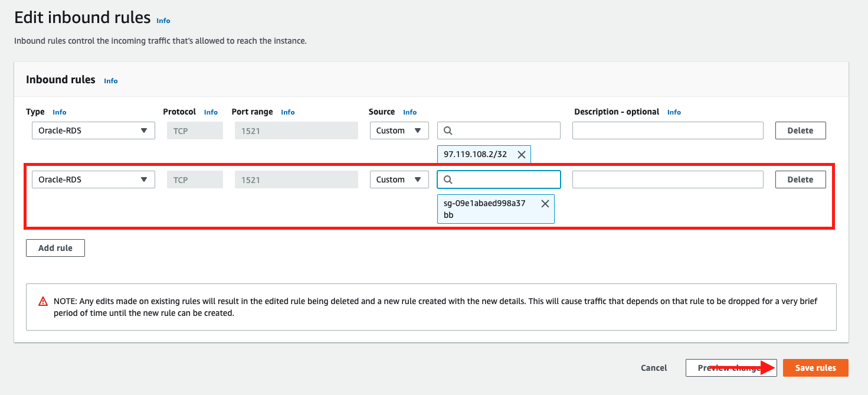Click search icon in first rule source field

tap(448, 130)
